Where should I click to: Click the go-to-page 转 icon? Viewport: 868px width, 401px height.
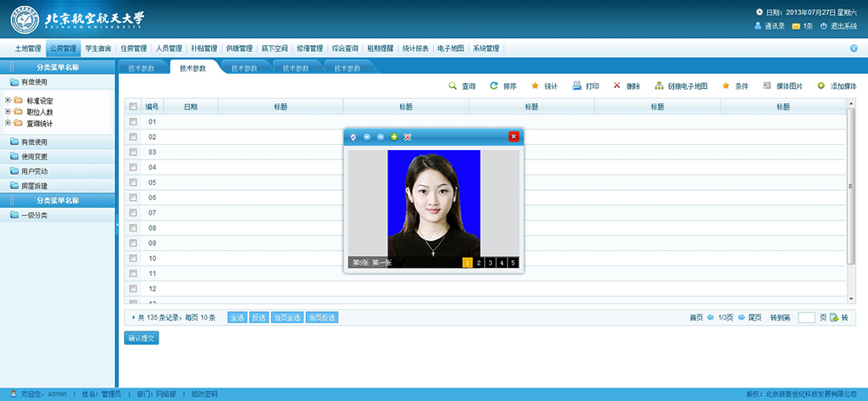(834, 317)
